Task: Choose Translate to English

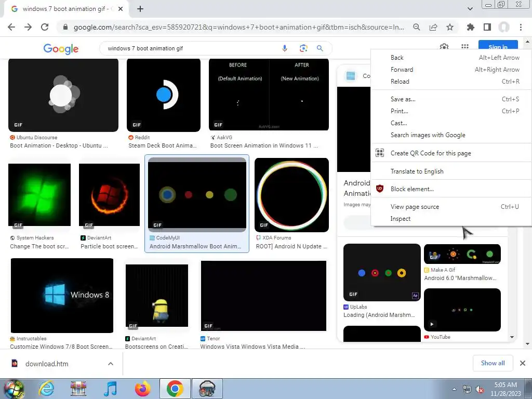Action: (451, 171)
